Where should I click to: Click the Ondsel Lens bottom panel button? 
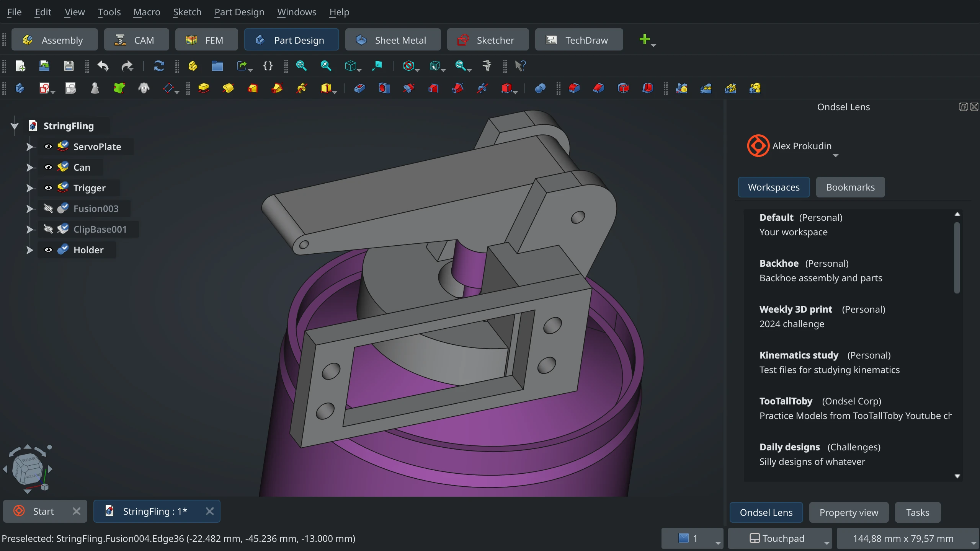(x=766, y=513)
